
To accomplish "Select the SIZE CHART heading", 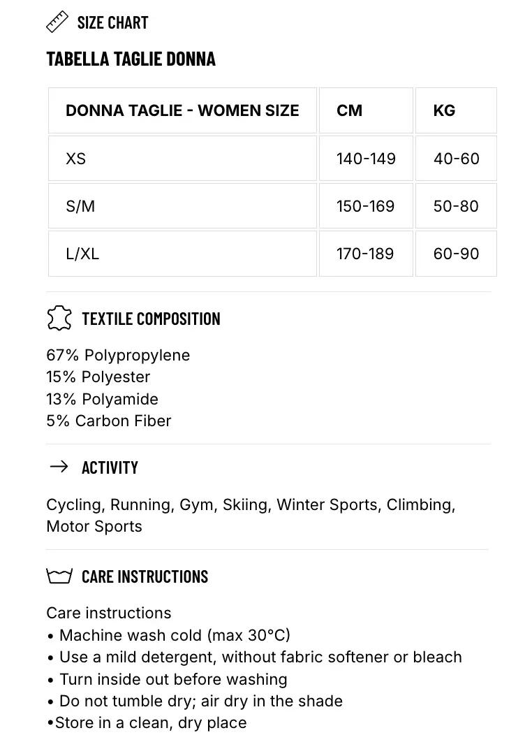I will pos(113,22).
